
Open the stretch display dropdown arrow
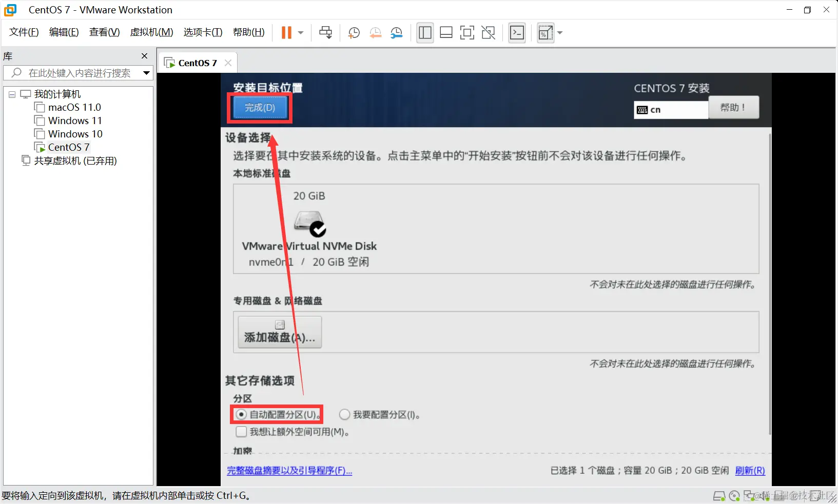[560, 33]
